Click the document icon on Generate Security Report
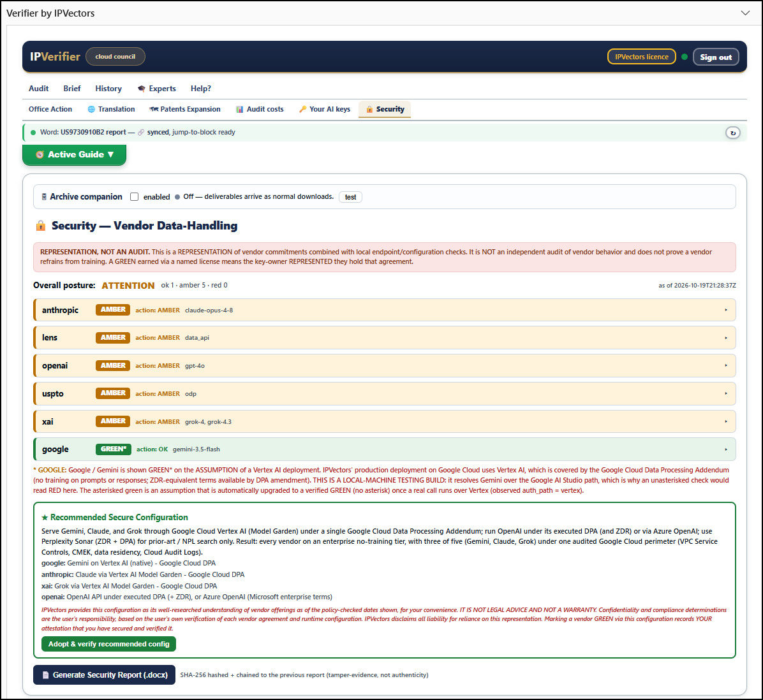This screenshot has width=763, height=700. click(x=46, y=675)
